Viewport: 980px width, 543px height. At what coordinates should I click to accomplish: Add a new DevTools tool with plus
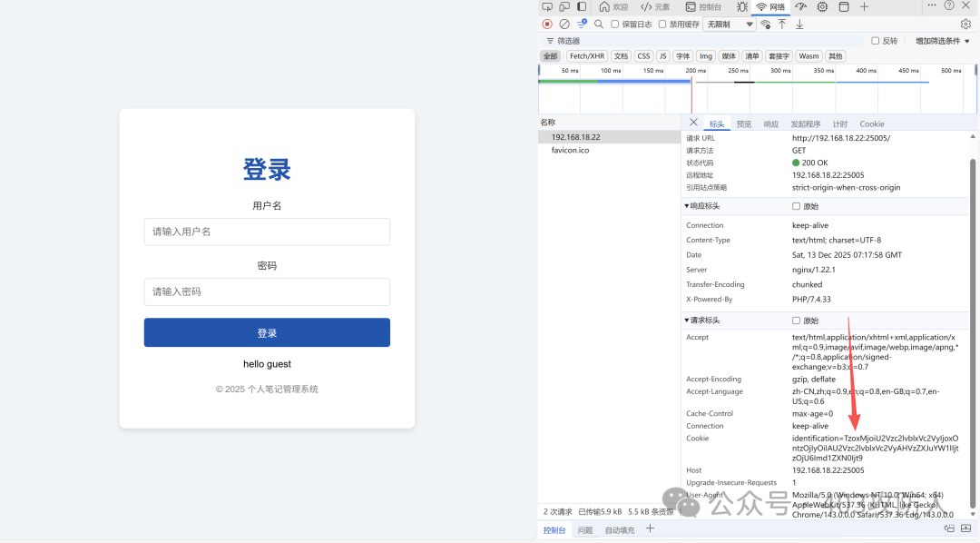tap(865, 7)
